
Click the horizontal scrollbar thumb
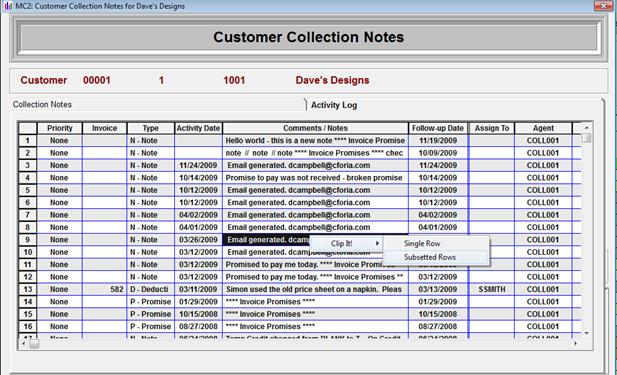(34, 344)
